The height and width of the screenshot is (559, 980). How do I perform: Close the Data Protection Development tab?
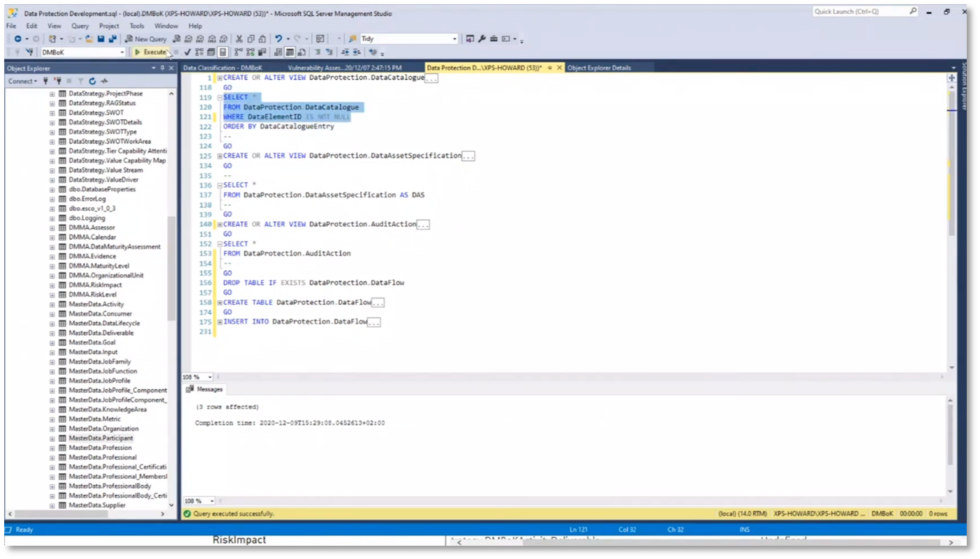(559, 68)
